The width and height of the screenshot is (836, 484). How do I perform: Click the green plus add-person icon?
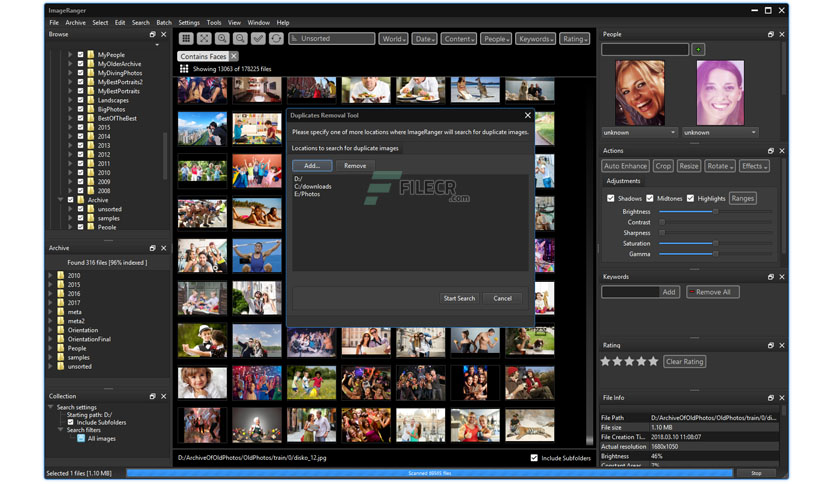(x=698, y=50)
